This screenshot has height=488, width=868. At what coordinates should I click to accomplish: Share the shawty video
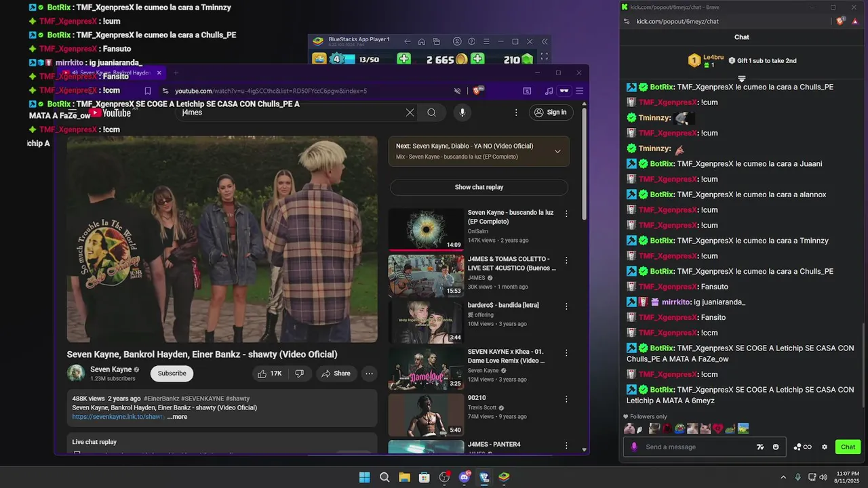[336, 373]
